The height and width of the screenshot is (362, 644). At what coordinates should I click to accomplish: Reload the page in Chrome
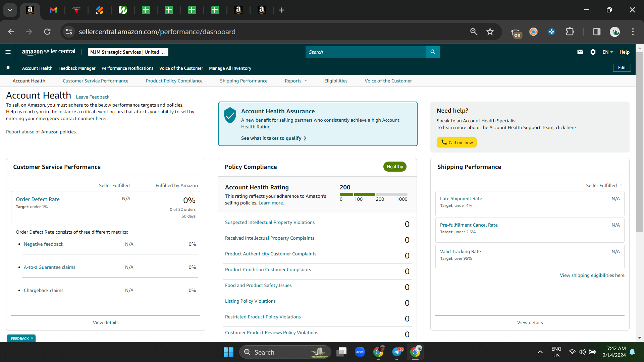click(47, 32)
